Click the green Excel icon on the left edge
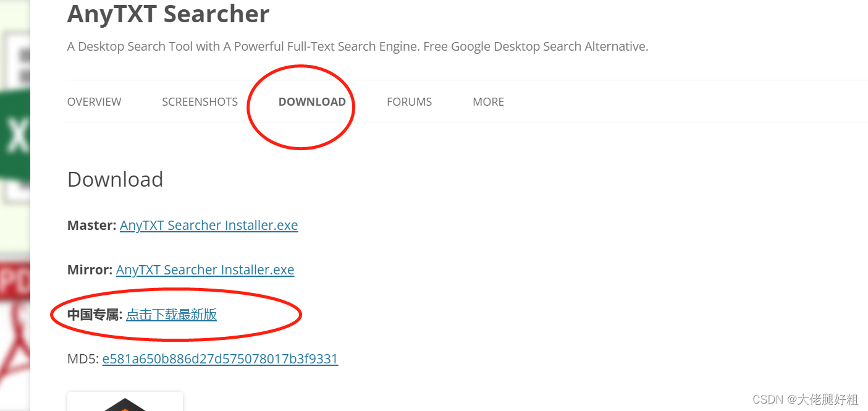 [x=15, y=137]
